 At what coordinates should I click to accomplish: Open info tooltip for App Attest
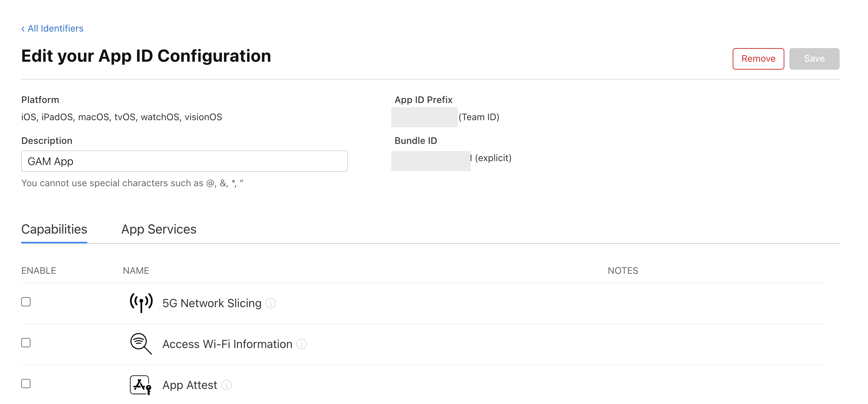click(x=227, y=385)
